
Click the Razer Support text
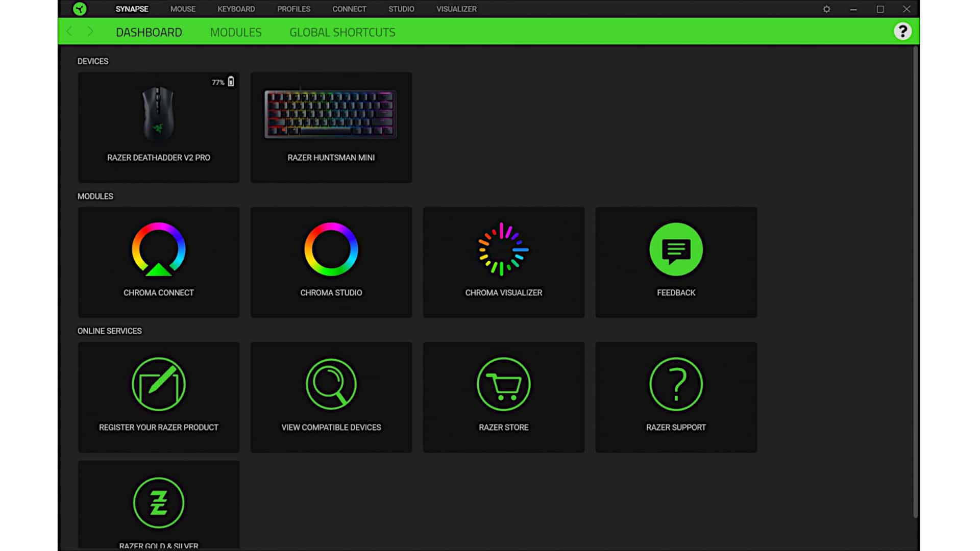coord(676,428)
